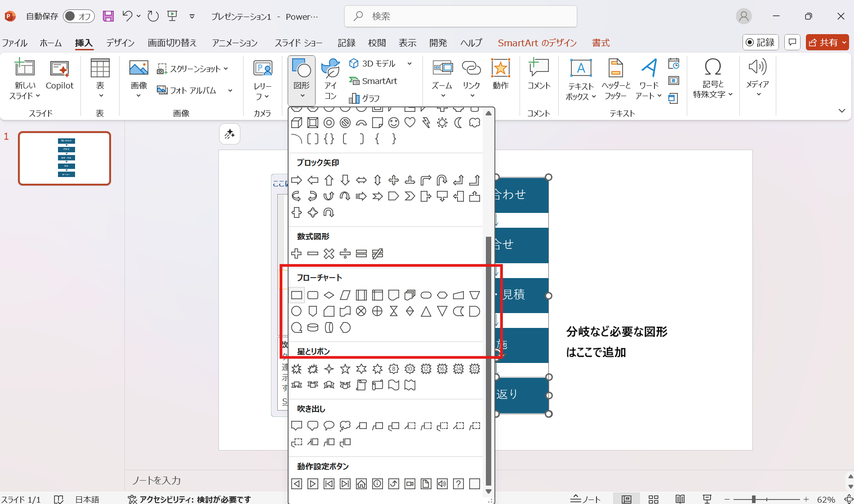The width and height of the screenshot is (854, 504).
Task: Choose the smiley face shape
Action: [394, 123]
